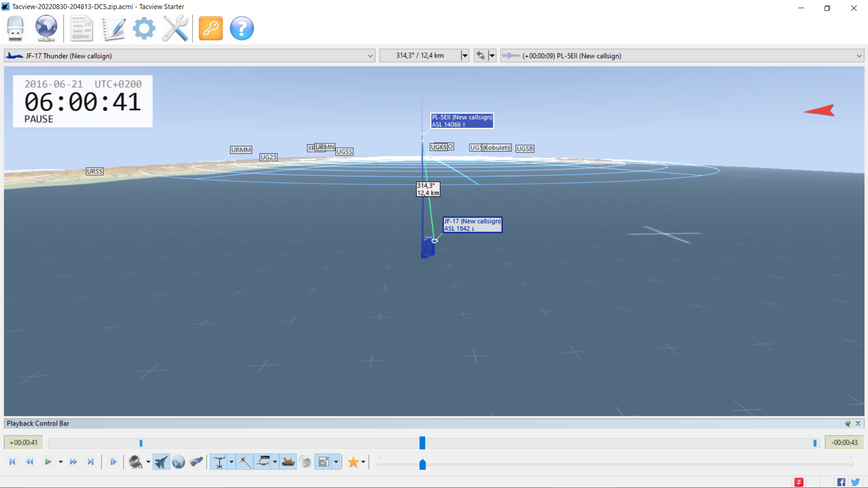Click the orange license key icon
The image size is (868, 488).
pyautogui.click(x=211, y=28)
